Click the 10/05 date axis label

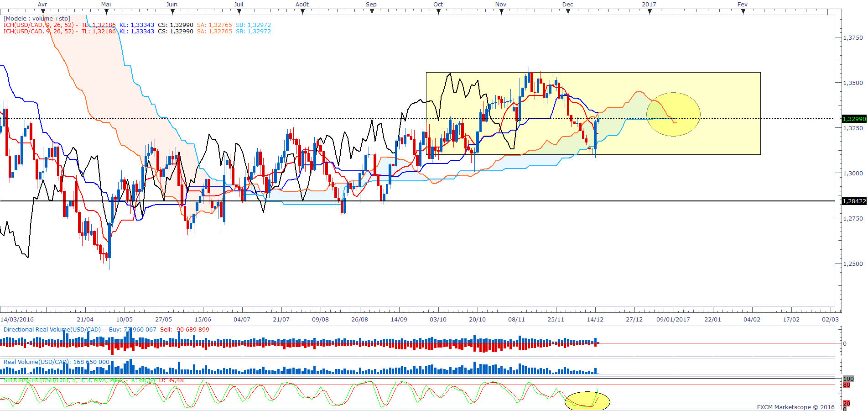click(x=124, y=320)
